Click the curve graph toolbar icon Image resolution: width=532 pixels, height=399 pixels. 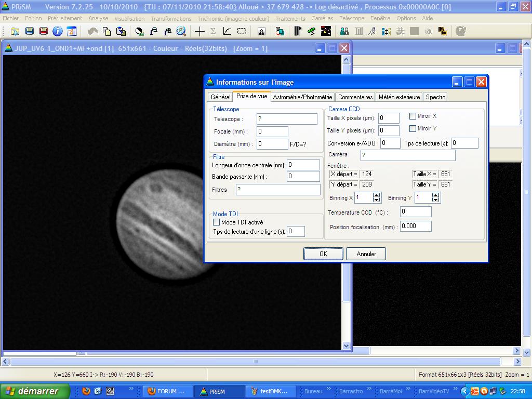point(228,32)
